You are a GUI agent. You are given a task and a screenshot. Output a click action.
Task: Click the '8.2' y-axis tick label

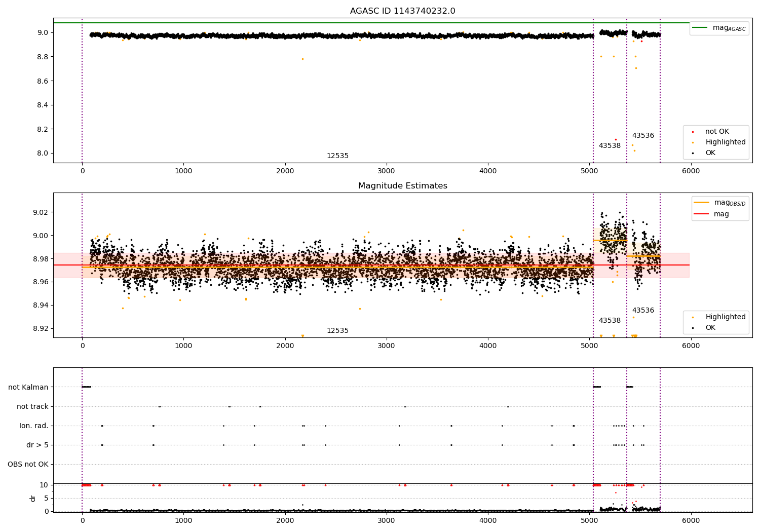coord(42,129)
